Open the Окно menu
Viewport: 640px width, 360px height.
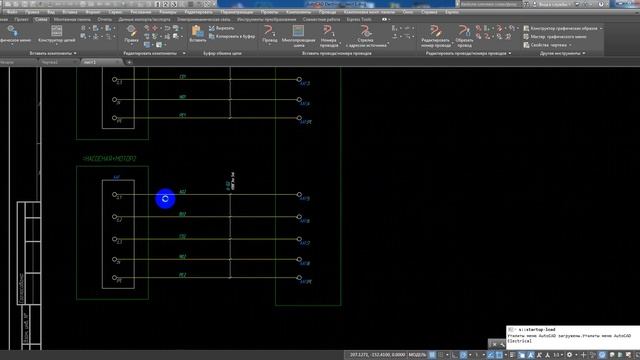coord(408,12)
